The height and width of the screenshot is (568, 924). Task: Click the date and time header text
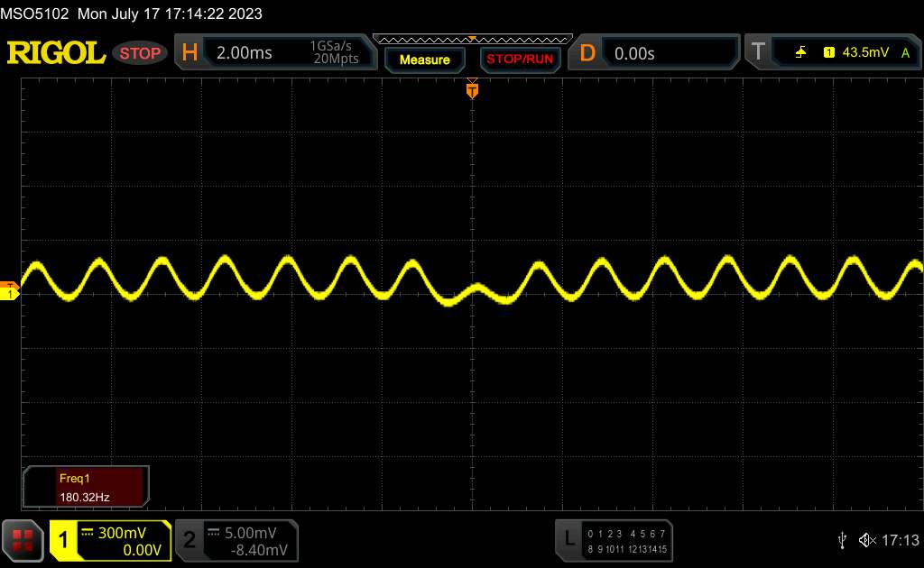[170, 14]
